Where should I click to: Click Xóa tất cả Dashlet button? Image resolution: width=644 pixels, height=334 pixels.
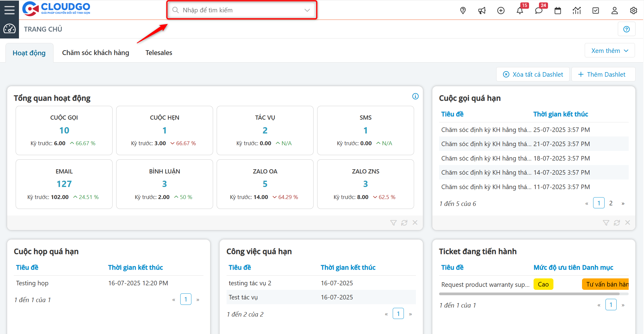(x=533, y=75)
